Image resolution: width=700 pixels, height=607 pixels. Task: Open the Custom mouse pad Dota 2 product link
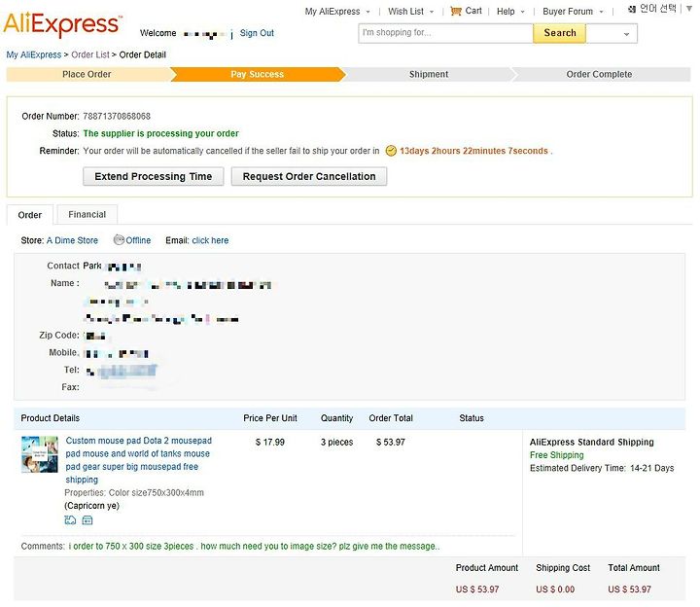click(138, 460)
